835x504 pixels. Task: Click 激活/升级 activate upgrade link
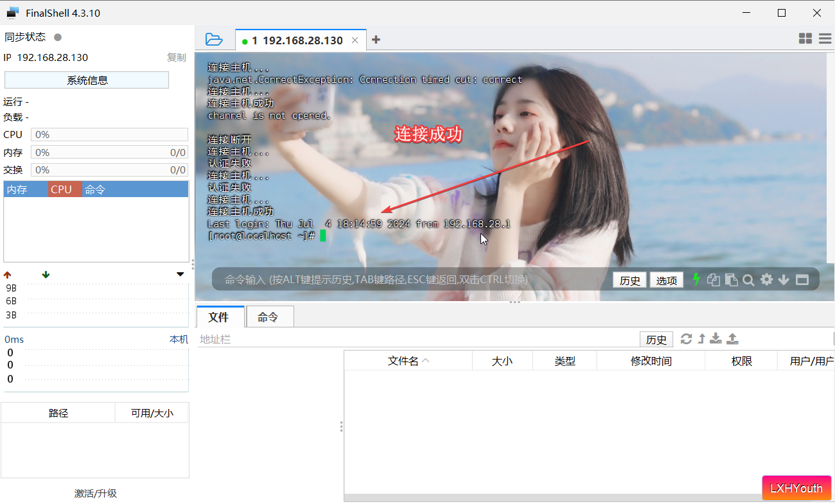tap(95, 493)
